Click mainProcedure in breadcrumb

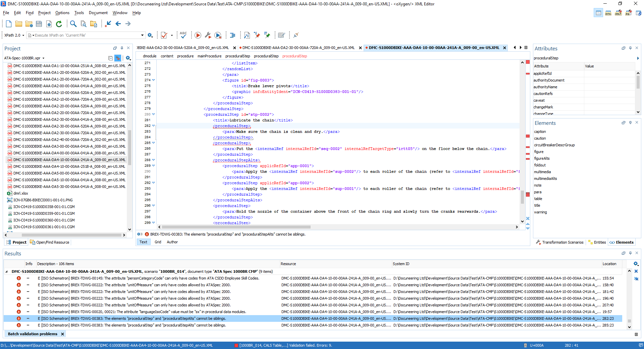(x=209, y=56)
